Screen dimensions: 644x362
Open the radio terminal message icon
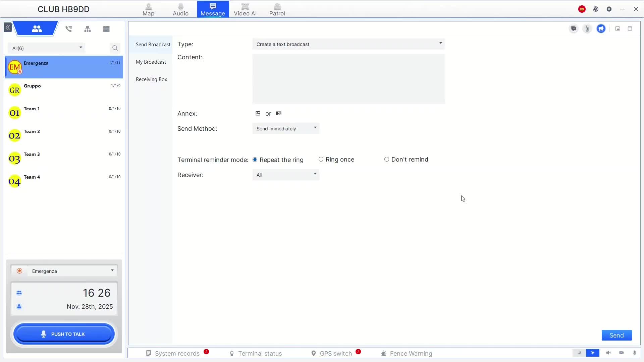click(x=587, y=28)
